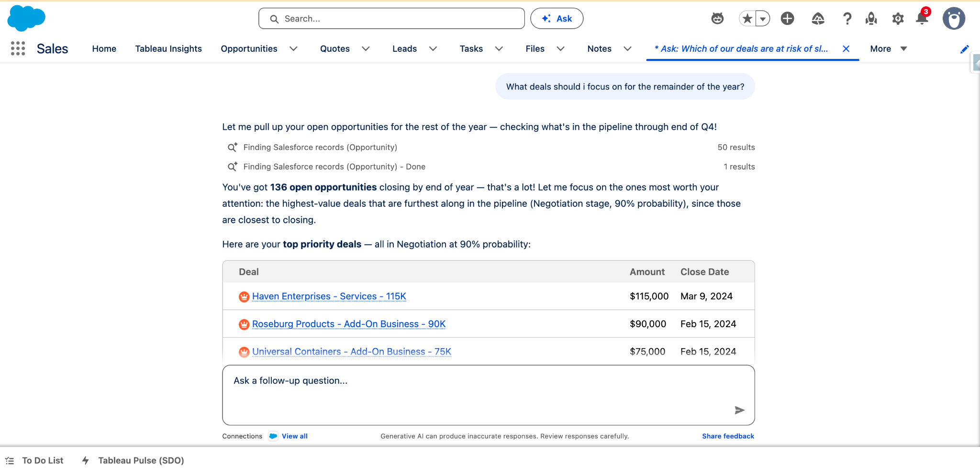The height and width of the screenshot is (468, 980).
Task: Open Tableau Pulse (SDO) utility
Action: [133, 460]
